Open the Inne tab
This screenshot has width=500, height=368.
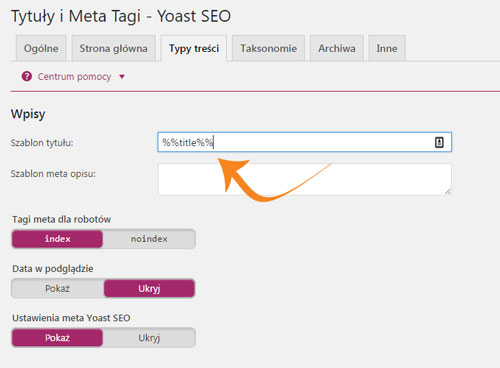click(387, 48)
